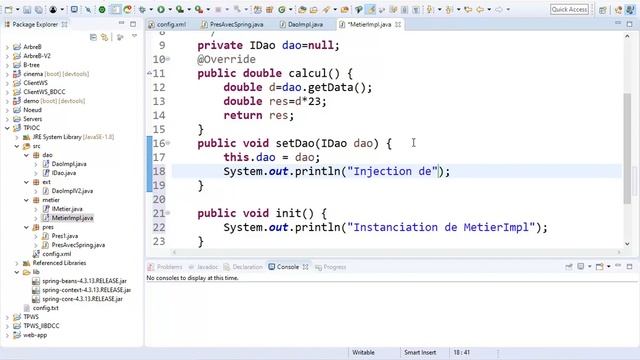Open the Declaration tab

point(243,267)
